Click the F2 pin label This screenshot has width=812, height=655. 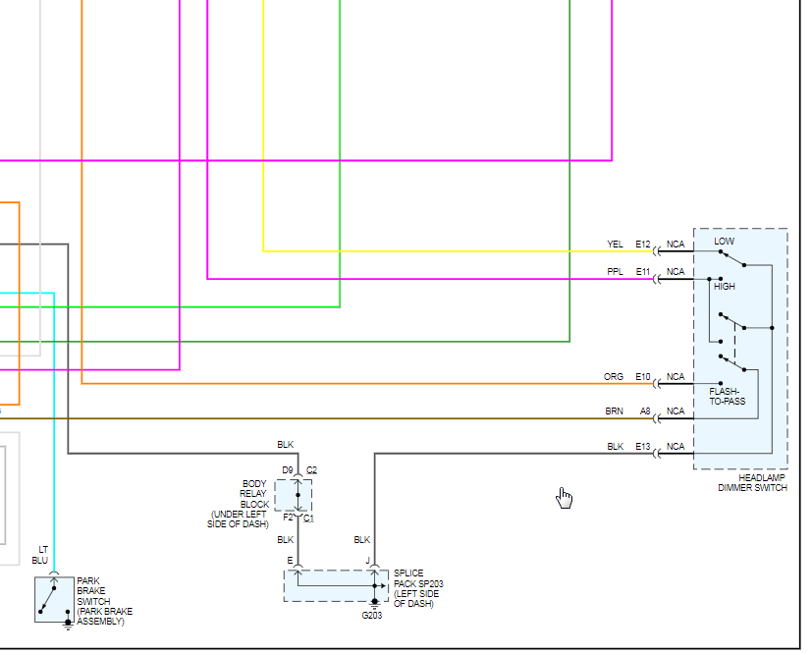(288, 518)
